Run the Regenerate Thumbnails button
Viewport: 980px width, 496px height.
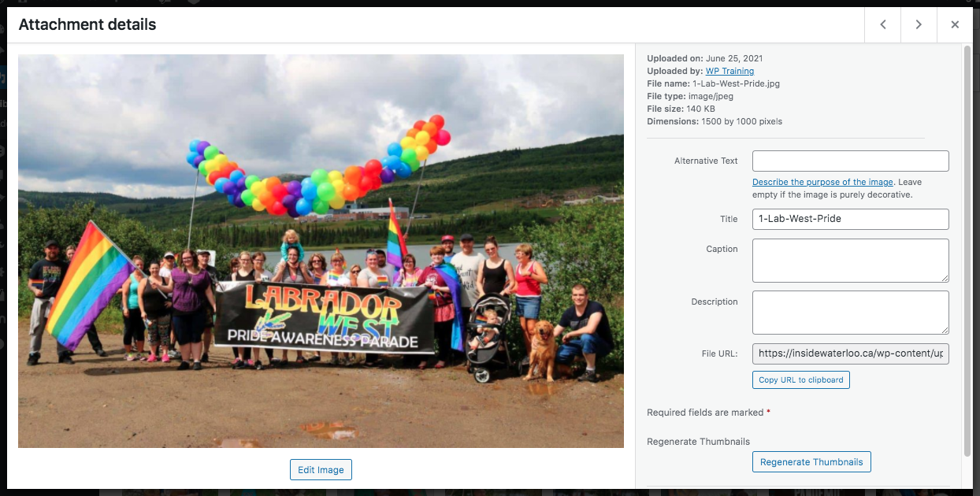click(x=811, y=462)
